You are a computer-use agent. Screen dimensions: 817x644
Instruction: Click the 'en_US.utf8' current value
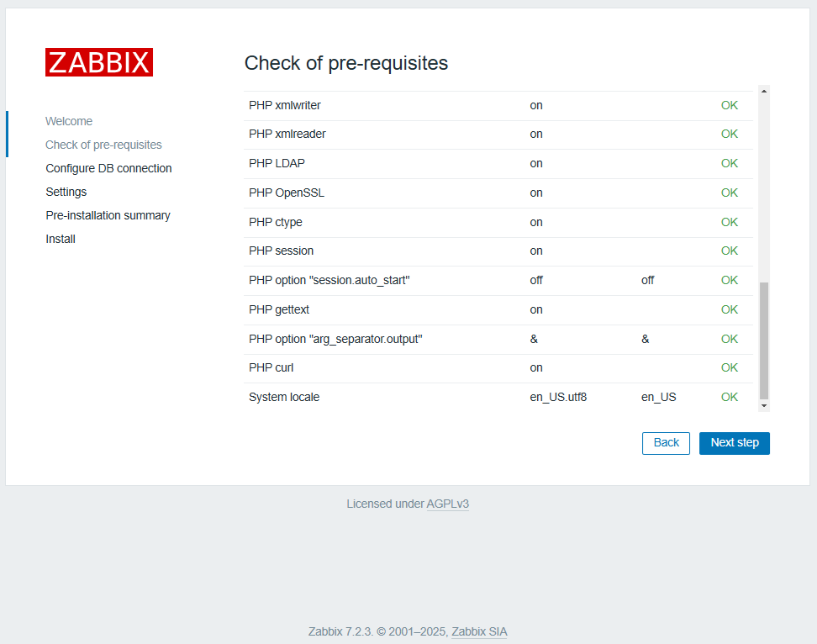pos(558,397)
